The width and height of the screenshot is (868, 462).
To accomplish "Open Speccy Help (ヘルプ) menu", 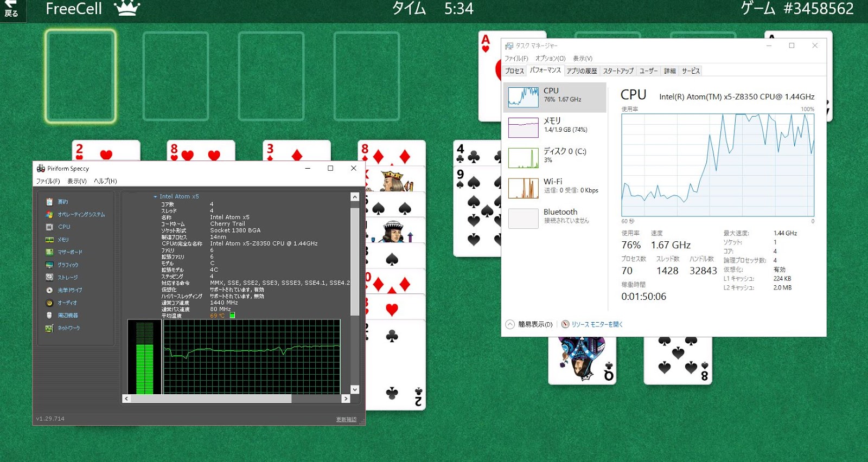I will pos(105,181).
